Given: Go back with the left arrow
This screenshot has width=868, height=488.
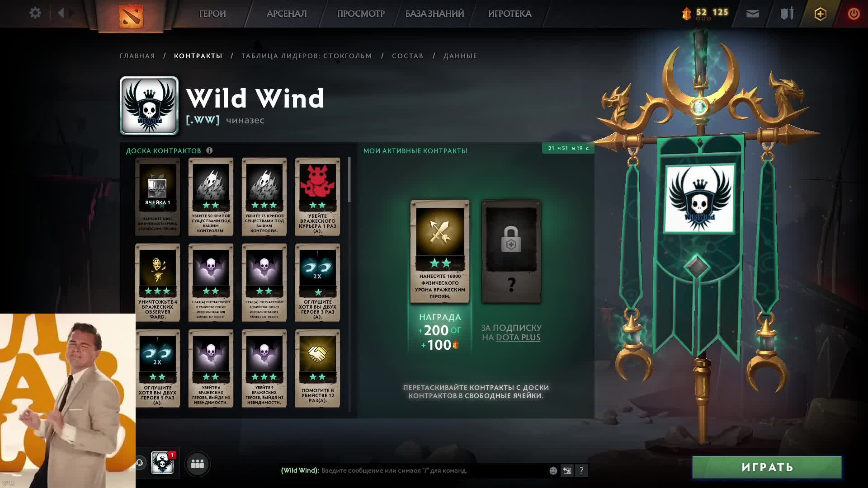Looking at the screenshot, I should [61, 13].
